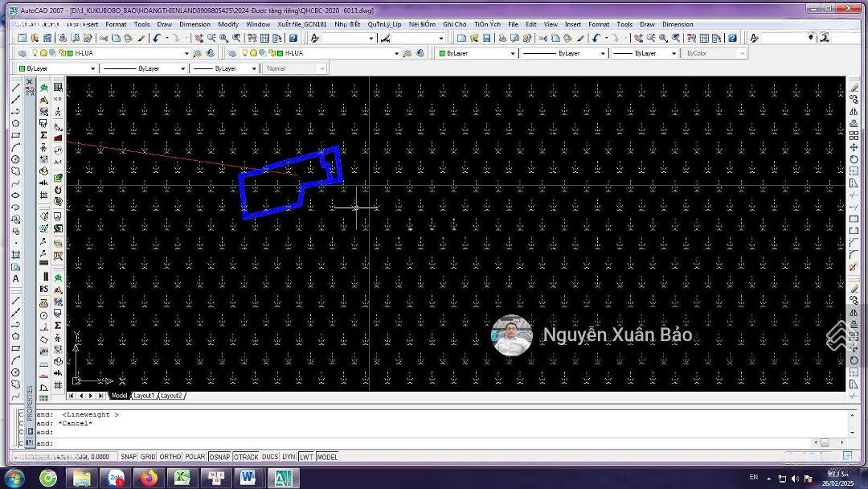Click Layer Previous icon in leftmost Layers toolbar
Image resolution: width=868 pixels, height=489 pixels.
pos(210,53)
